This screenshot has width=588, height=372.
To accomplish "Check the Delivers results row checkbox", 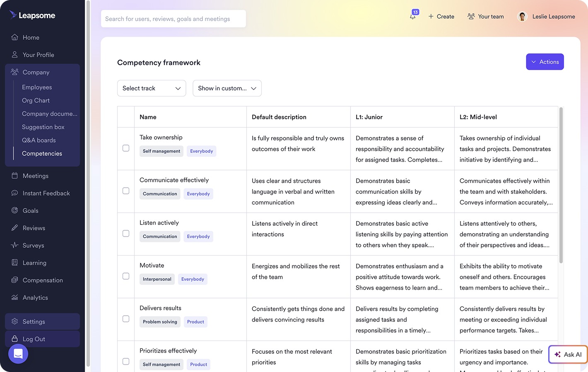I will click(126, 319).
